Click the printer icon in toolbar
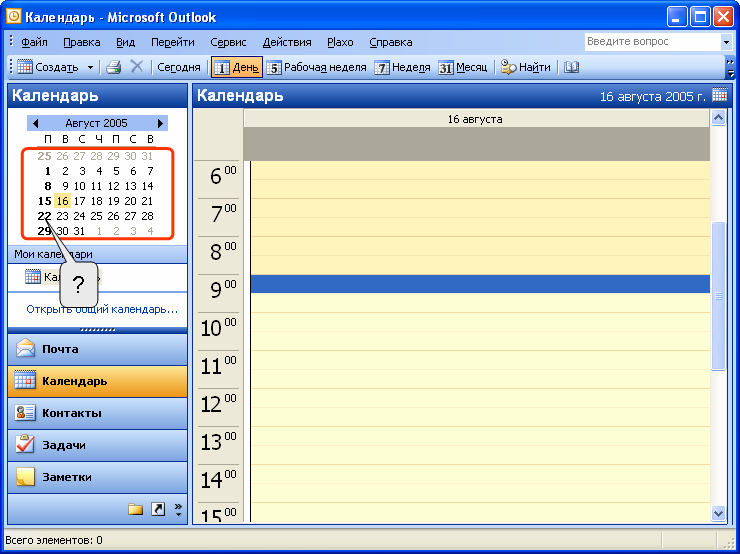740x554 pixels. pyautogui.click(x=114, y=67)
